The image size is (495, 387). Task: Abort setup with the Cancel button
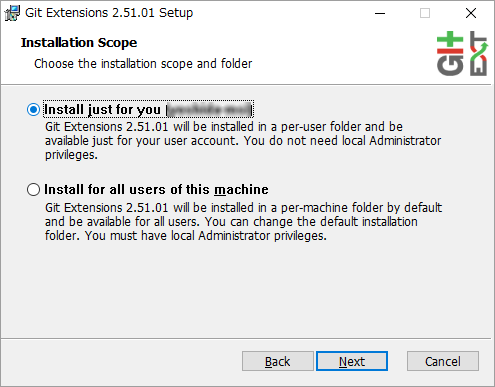443,361
